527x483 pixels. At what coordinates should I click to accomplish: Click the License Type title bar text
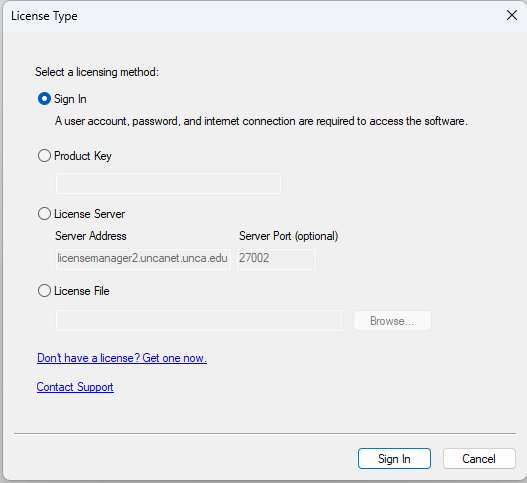[x=44, y=16]
